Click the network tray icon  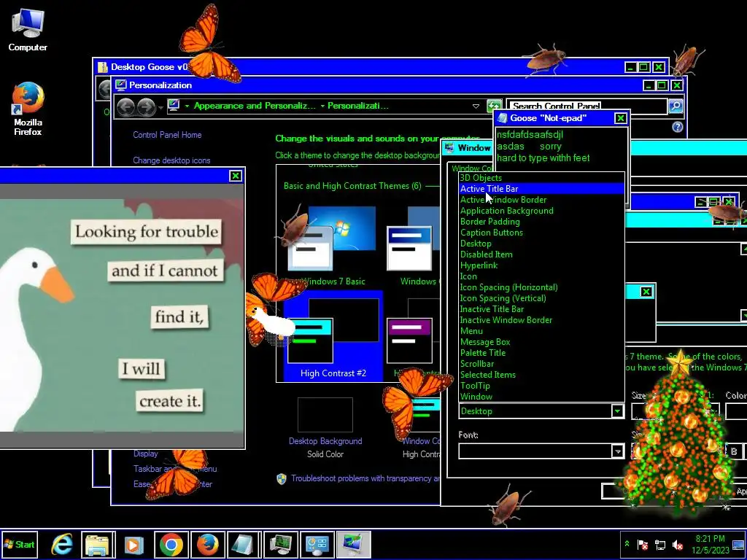[659, 544]
